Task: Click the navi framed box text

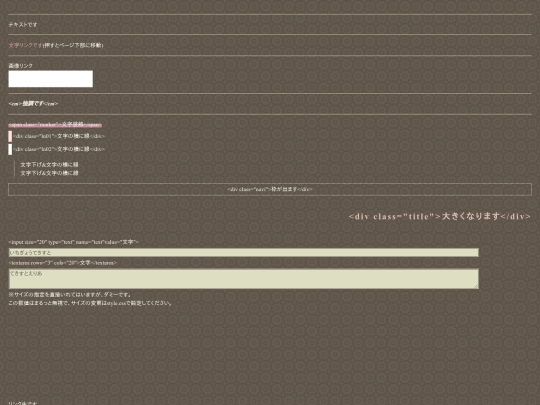Action: click(270, 189)
